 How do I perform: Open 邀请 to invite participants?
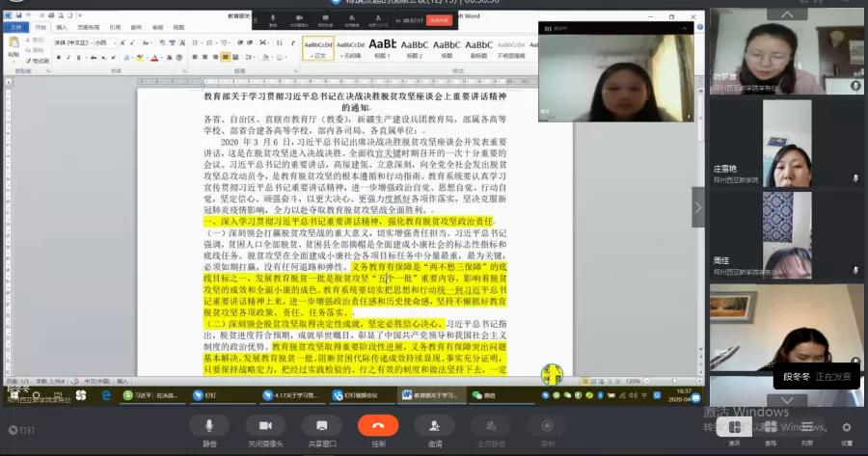tap(435, 425)
